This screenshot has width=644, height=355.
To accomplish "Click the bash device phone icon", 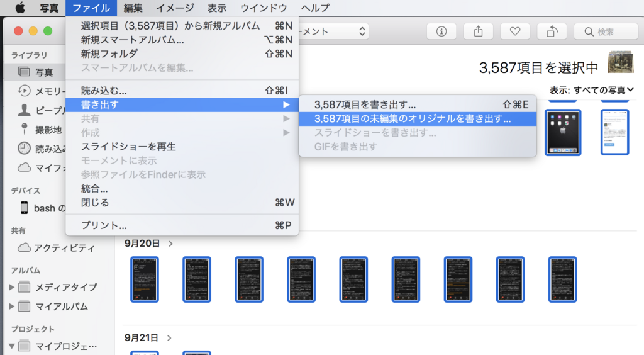I will 25,208.
